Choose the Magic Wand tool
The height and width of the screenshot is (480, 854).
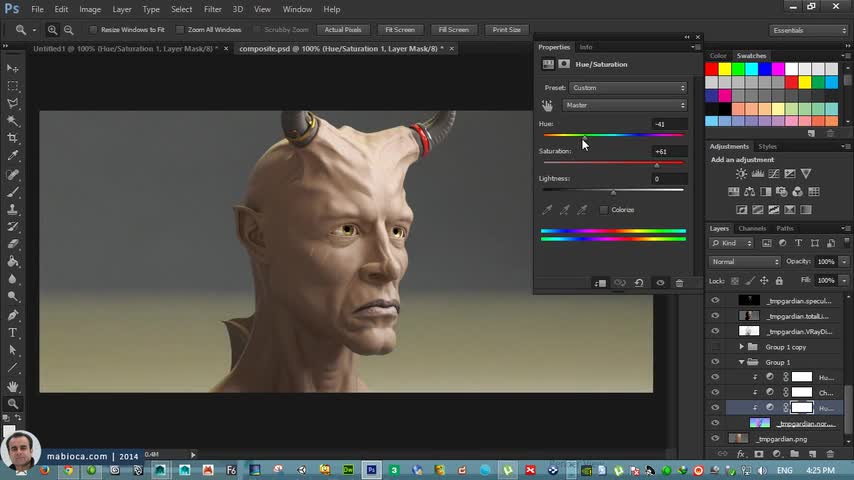(13, 121)
